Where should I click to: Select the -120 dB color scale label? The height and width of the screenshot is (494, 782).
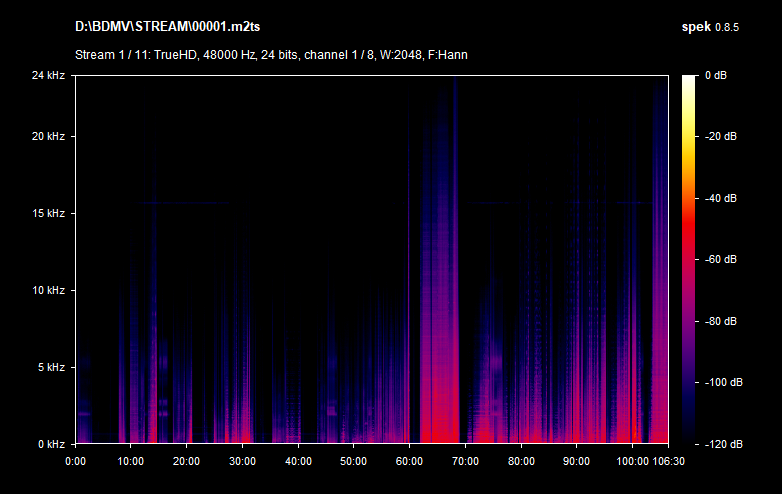click(720, 443)
